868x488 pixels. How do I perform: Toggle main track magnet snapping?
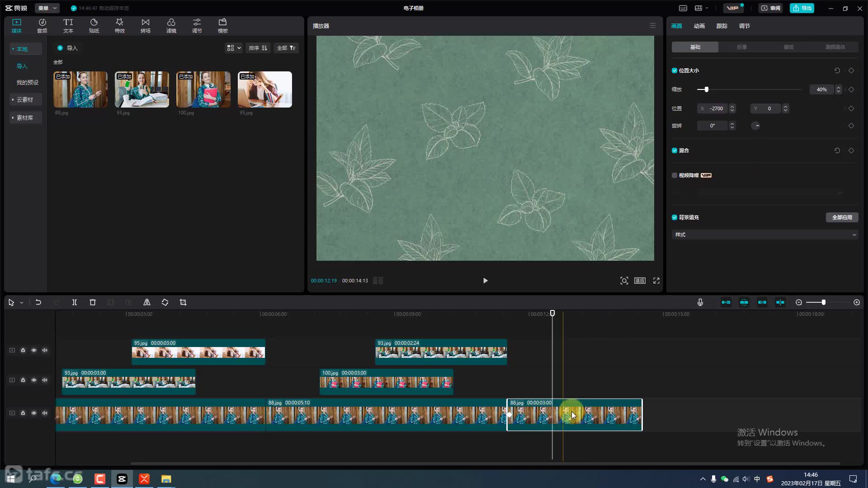point(726,302)
